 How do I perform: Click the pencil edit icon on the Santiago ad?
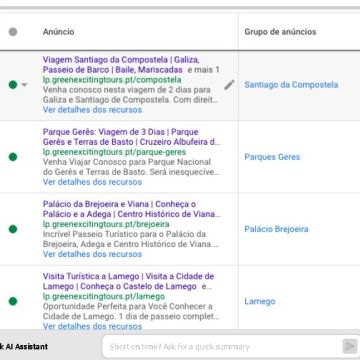229,85
